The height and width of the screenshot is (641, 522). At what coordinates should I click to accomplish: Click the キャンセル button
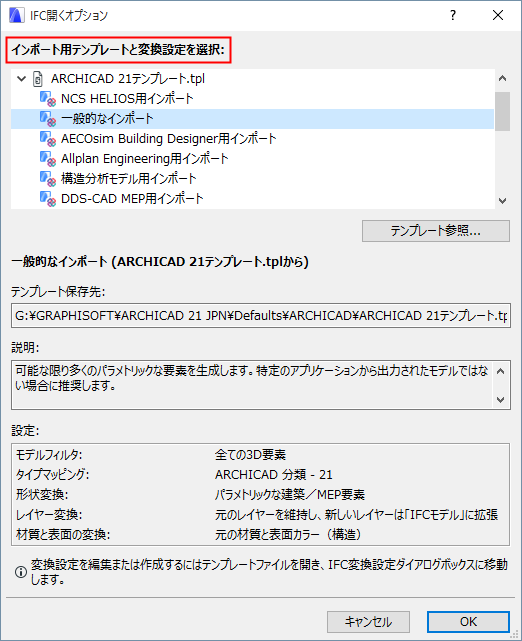368,622
